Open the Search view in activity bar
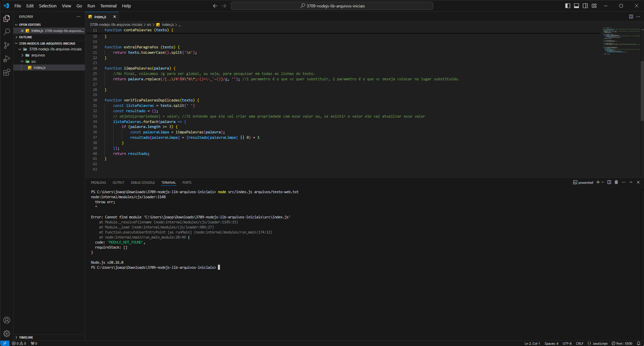This screenshot has width=644, height=346. [x=7, y=32]
